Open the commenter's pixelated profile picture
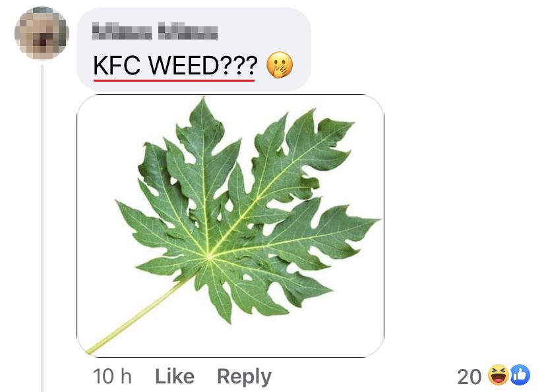Viewport: 546px width, 392px height. pos(42,33)
